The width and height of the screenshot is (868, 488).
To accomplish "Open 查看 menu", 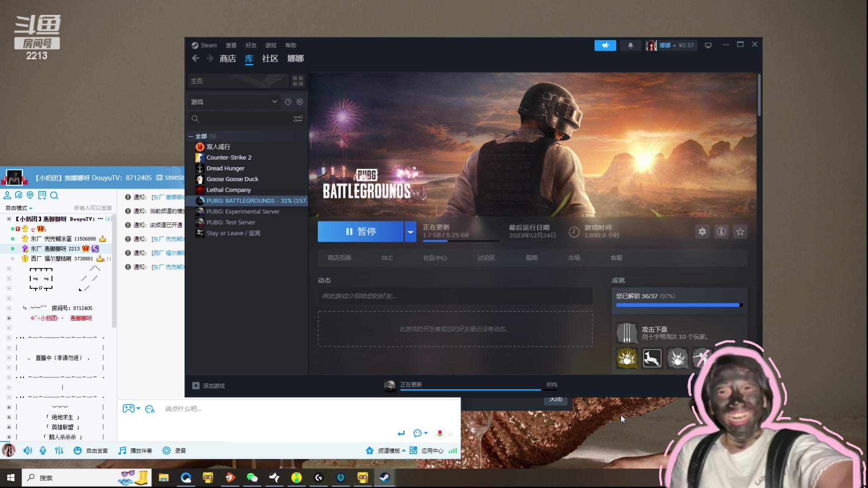I will coord(231,45).
